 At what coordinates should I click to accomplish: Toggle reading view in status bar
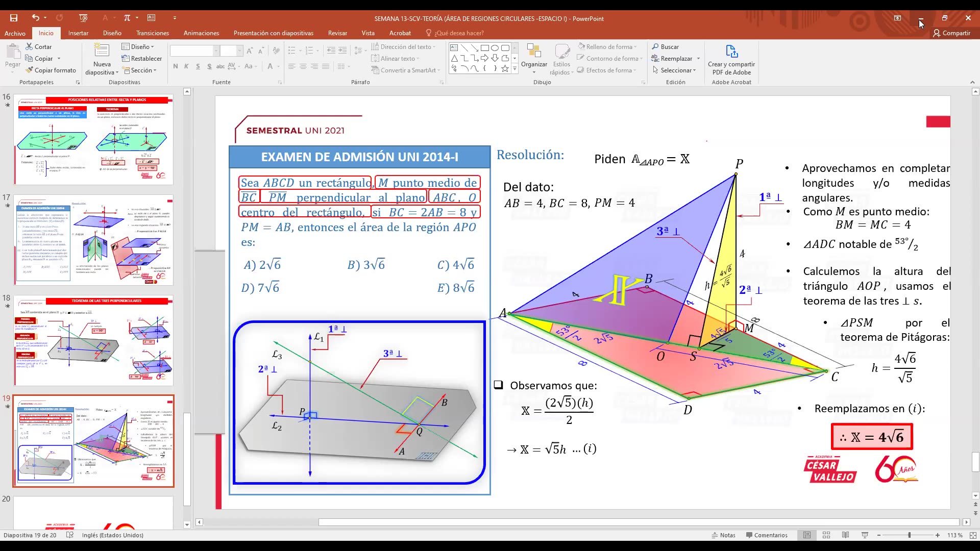click(x=845, y=535)
